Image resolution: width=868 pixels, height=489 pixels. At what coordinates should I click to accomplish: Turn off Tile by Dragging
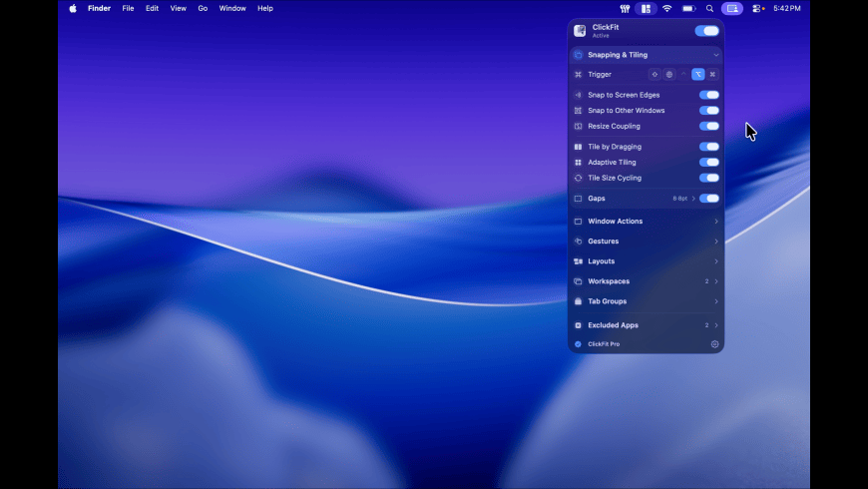tap(709, 147)
